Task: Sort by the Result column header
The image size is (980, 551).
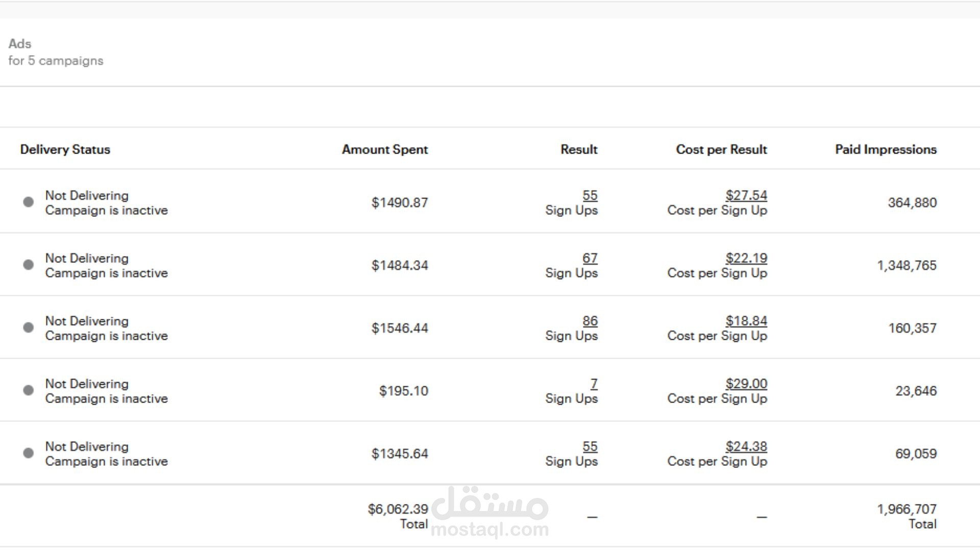Action: [579, 149]
